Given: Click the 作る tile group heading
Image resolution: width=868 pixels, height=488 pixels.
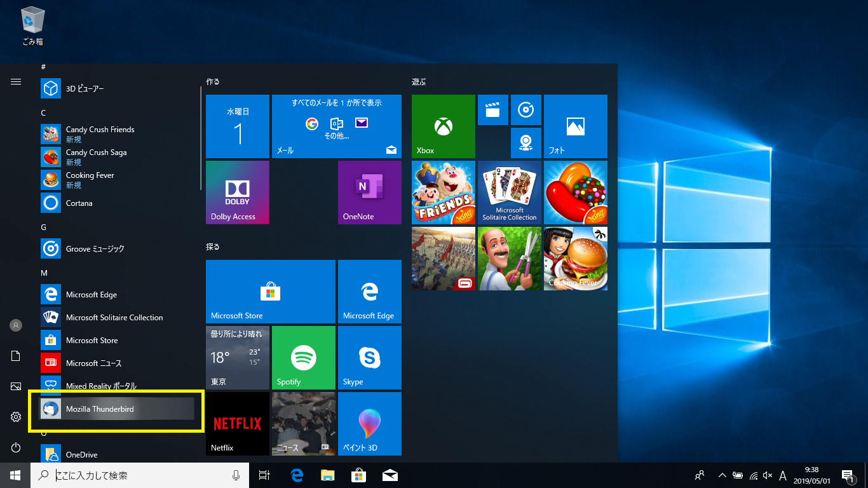Looking at the screenshot, I should 213,82.
